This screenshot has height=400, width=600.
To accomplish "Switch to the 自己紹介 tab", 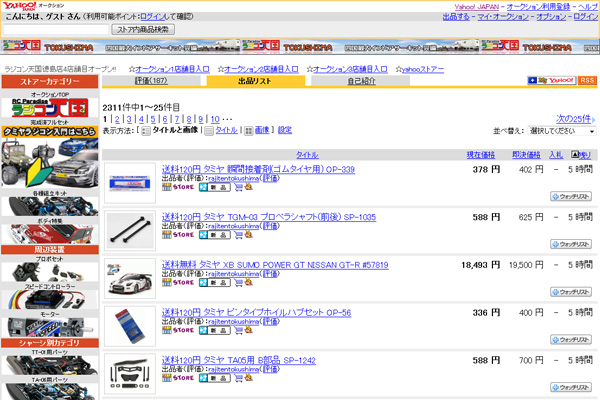I will click(x=361, y=81).
